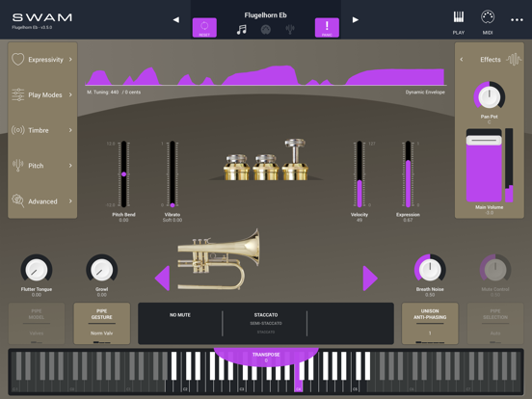Viewport: 532px width, 399px height.
Task: Click the dimmed tuning fork icon in the header
Action: tap(290, 30)
